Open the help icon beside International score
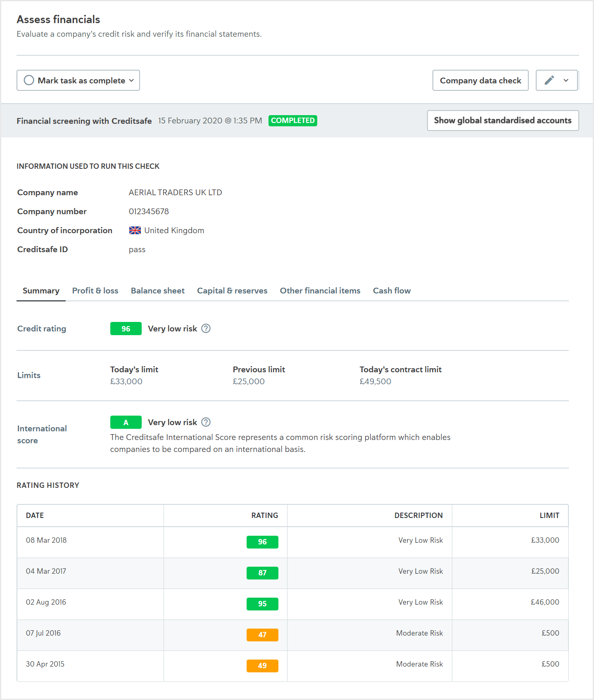The height and width of the screenshot is (700, 594). pos(206,422)
